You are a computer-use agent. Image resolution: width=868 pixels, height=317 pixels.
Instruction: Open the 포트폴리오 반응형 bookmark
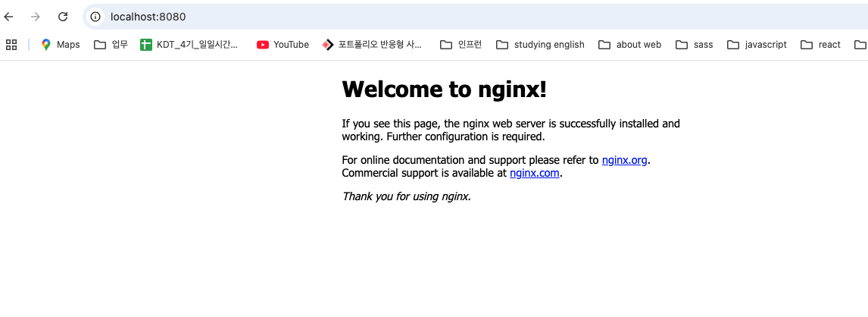[x=372, y=45]
